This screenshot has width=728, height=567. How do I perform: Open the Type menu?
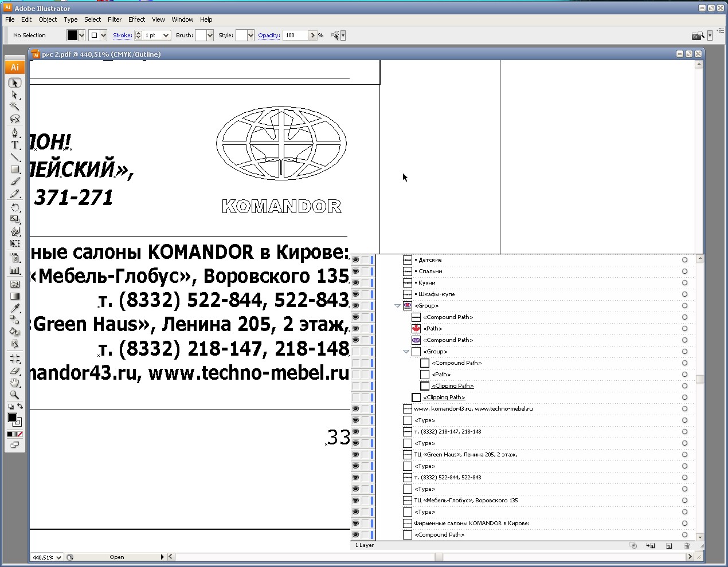[71, 19]
